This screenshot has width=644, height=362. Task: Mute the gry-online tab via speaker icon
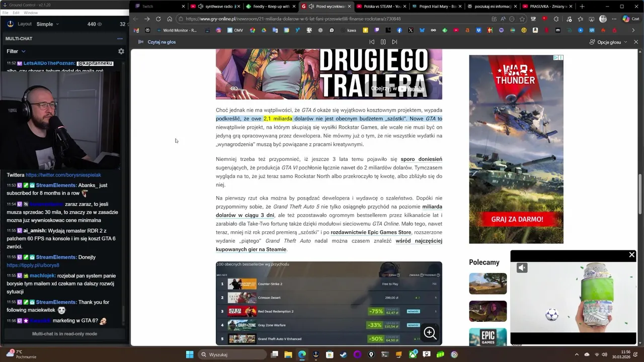click(x=311, y=7)
